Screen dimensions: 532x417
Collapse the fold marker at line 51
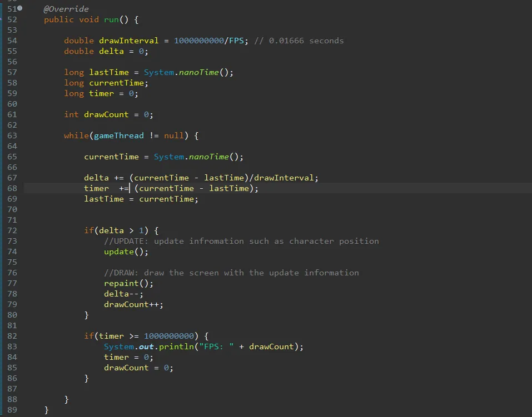[19, 8]
